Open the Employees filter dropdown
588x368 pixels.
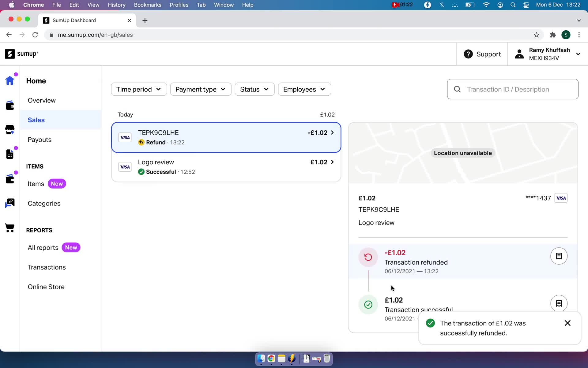pyautogui.click(x=304, y=89)
